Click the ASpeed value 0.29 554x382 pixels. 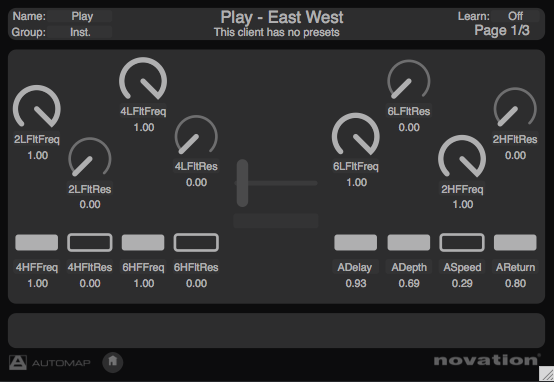point(462,283)
